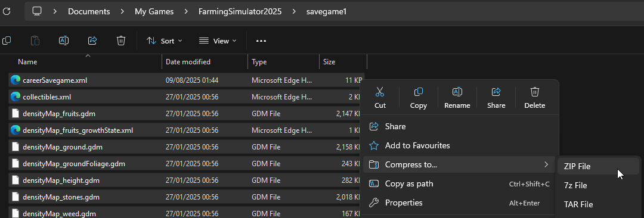The width and height of the screenshot is (644, 218).
Task: Select the collectibles.xml file
Action: tap(186, 97)
